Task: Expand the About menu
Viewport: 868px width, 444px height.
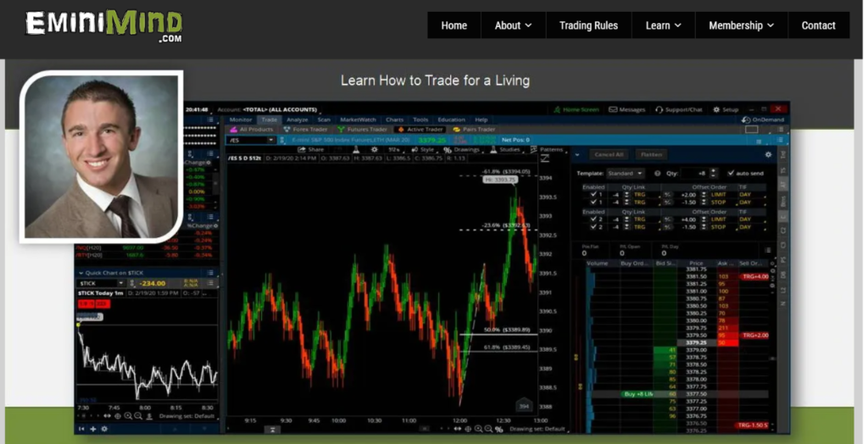Action: [513, 25]
